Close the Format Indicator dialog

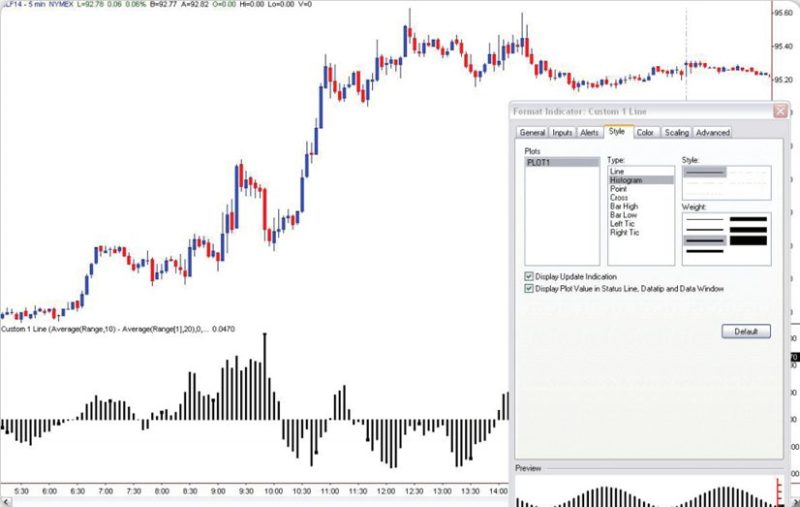point(781,111)
